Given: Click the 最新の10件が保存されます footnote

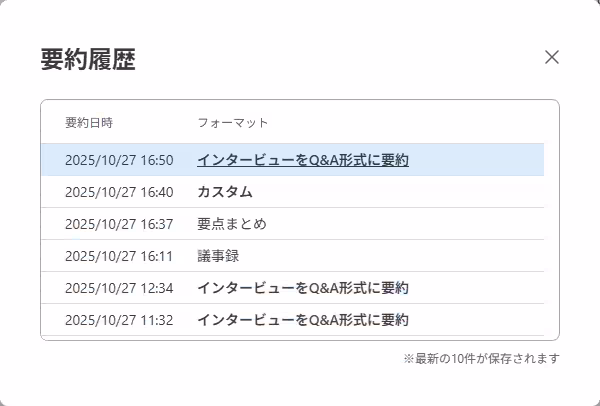Looking at the screenshot, I should tap(481, 358).
